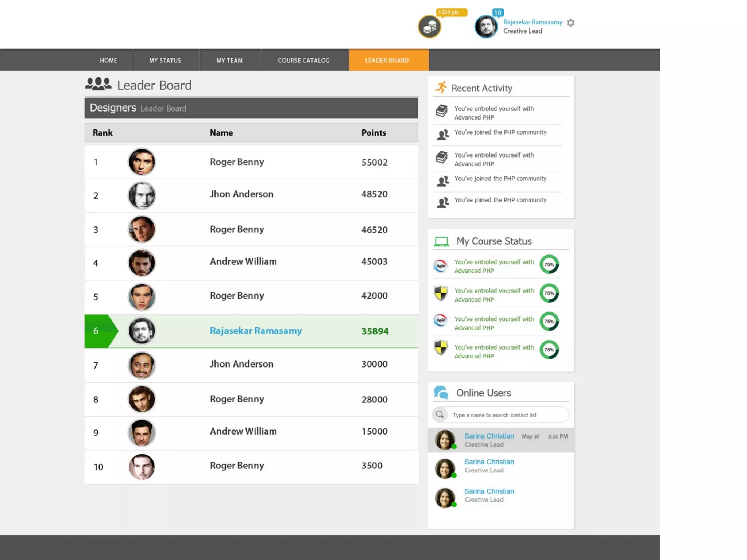
Task: Click the search magnifier in Online Users
Action: coord(440,415)
